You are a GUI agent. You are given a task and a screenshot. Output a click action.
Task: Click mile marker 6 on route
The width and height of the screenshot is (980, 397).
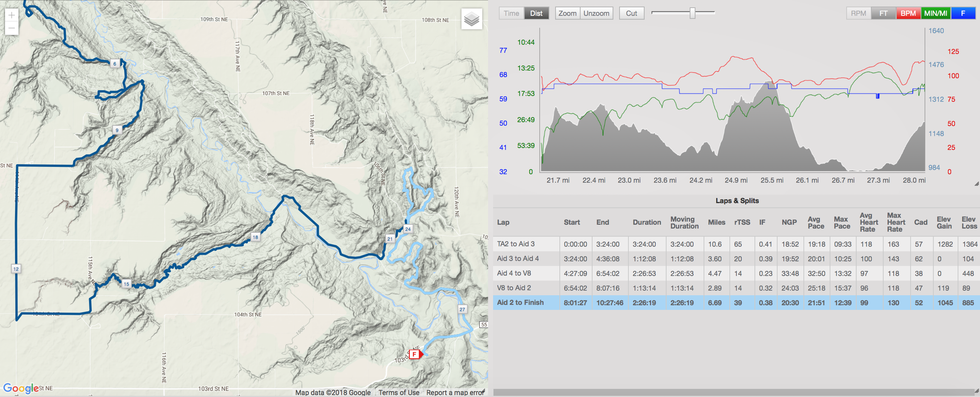[115, 64]
